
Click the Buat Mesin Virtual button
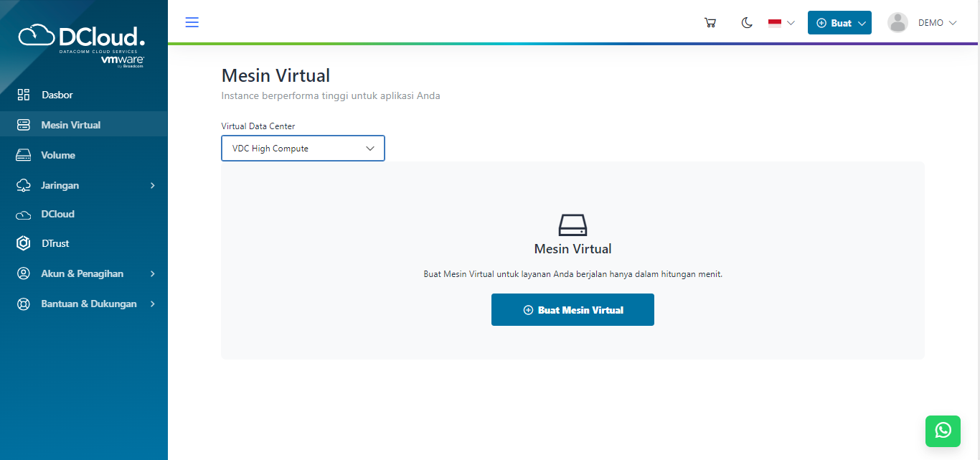573,309
